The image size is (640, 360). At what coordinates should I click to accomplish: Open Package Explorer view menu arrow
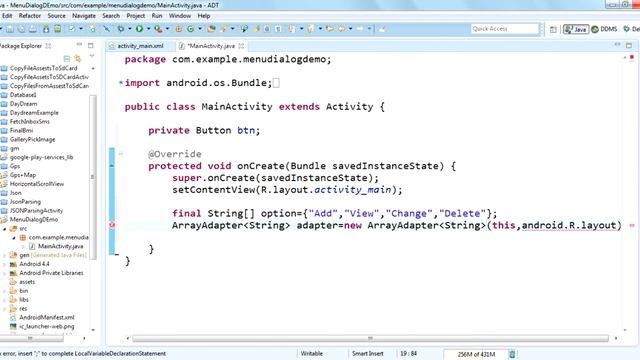click(x=92, y=57)
